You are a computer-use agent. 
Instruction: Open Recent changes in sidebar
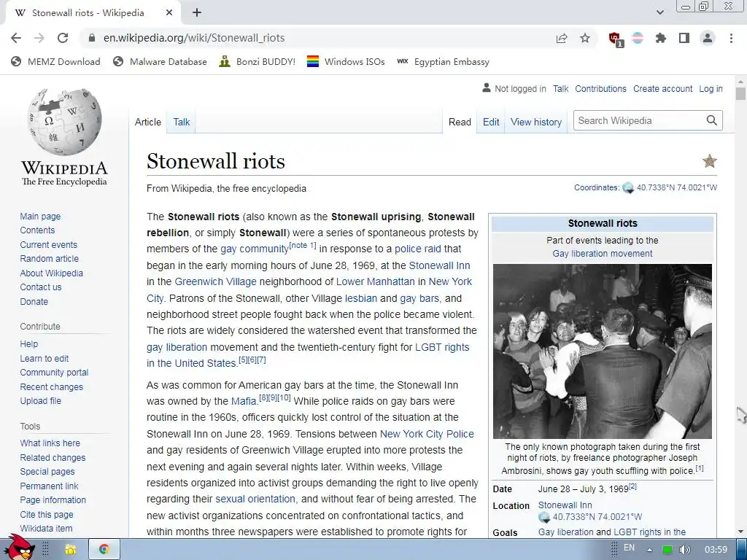click(x=52, y=386)
